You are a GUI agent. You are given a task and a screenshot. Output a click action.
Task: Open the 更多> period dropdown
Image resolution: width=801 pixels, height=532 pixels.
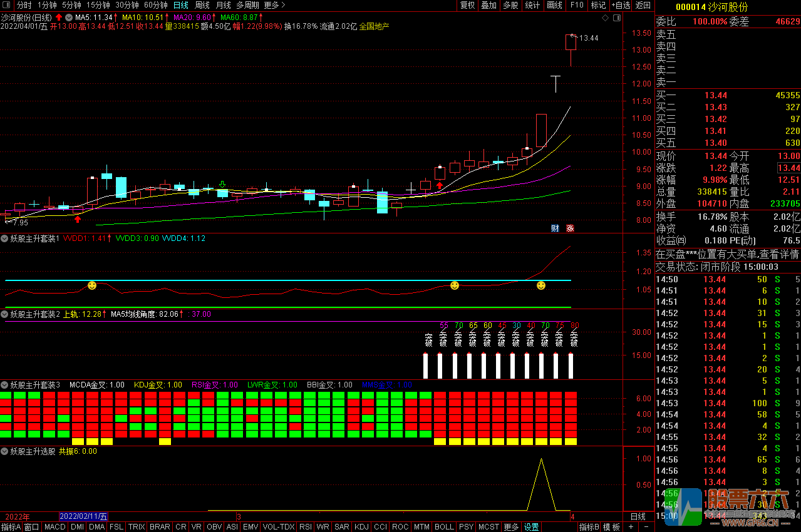click(x=274, y=5)
